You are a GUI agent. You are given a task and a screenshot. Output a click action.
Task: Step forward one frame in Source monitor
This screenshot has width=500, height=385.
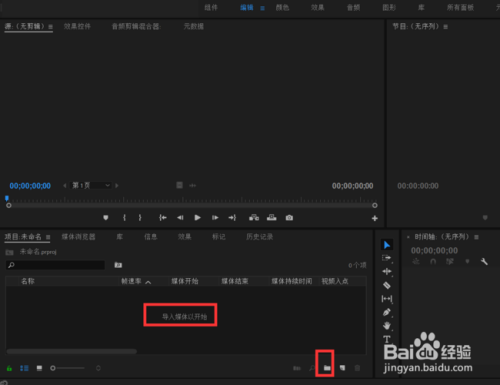(x=215, y=218)
